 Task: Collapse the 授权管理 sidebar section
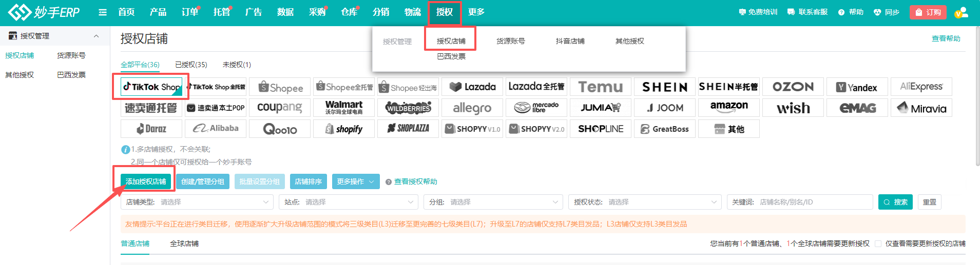tap(96, 36)
